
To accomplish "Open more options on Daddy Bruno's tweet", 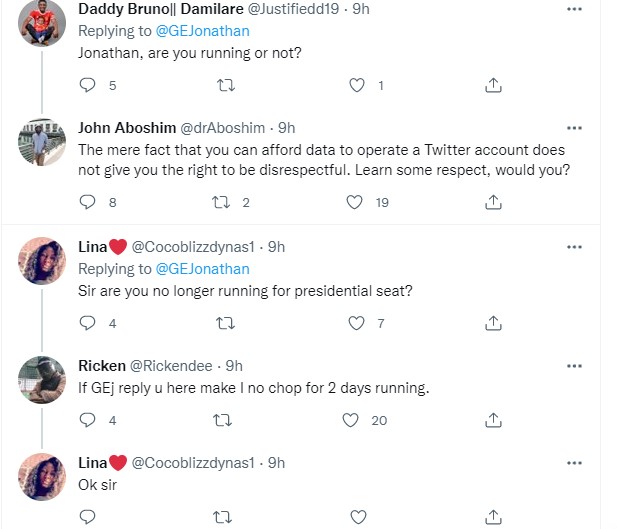I will tap(574, 9).
